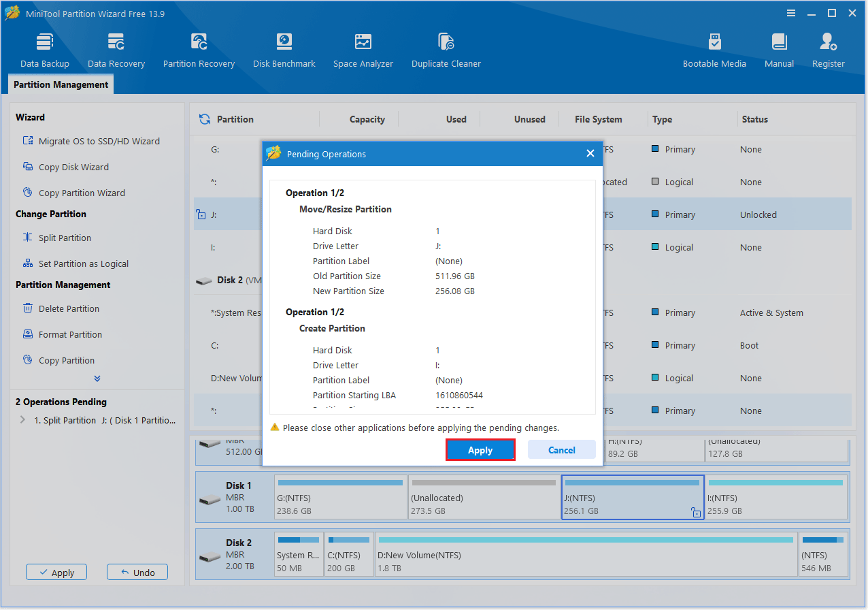Sort by the File System column header
Screen dimensions: 868x610
click(x=599, y=119)
